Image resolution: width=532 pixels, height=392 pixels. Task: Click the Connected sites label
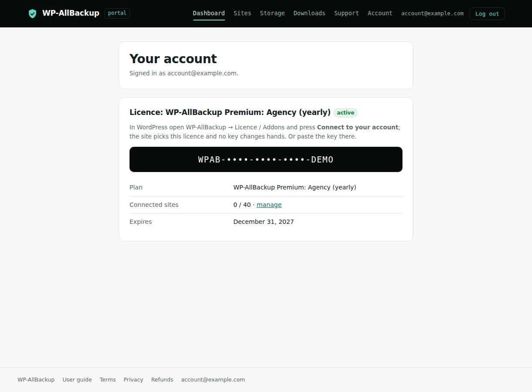tap(154, 205)
